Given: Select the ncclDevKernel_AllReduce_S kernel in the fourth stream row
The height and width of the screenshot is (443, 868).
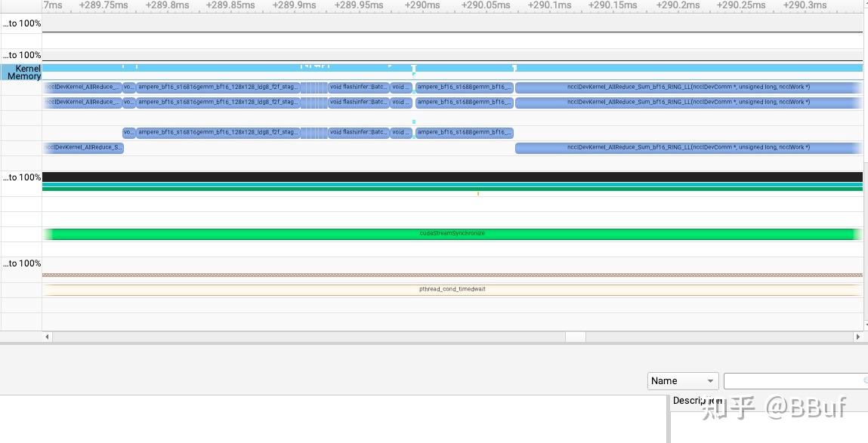Looking at the screenshot, I should point(83,148).
